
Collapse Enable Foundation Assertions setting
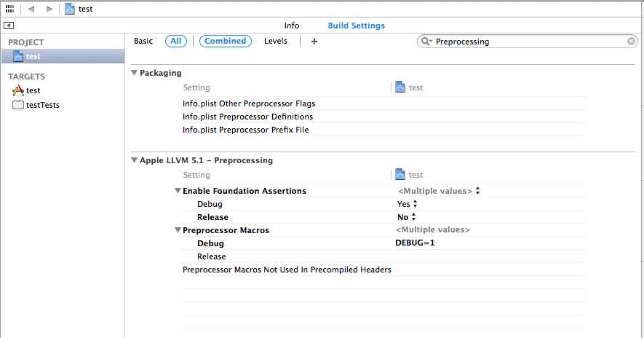click(178, 190)
